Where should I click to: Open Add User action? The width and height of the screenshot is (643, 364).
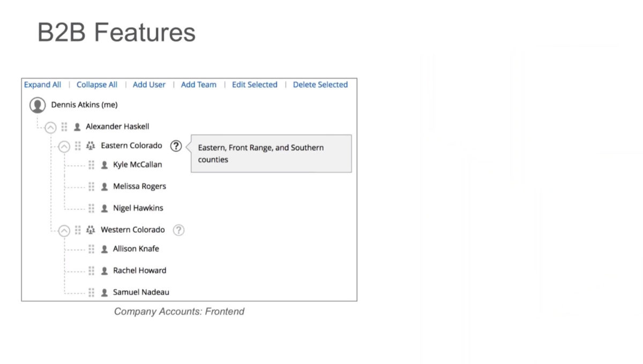[149, 85]
